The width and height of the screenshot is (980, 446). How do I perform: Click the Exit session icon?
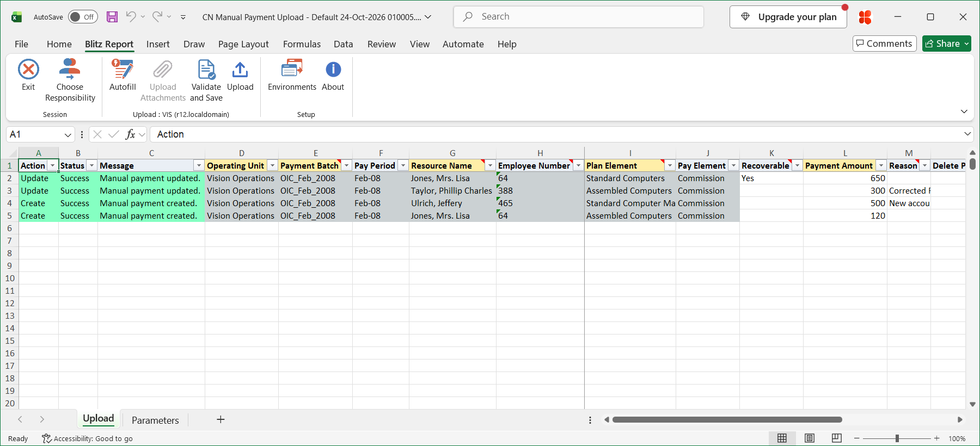point(28,70)
